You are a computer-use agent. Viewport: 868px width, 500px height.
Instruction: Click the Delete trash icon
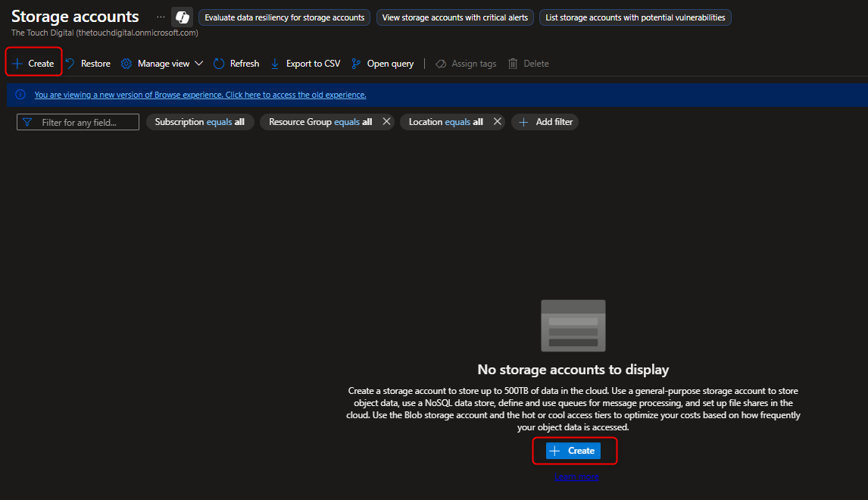click(x=514, y=64)
